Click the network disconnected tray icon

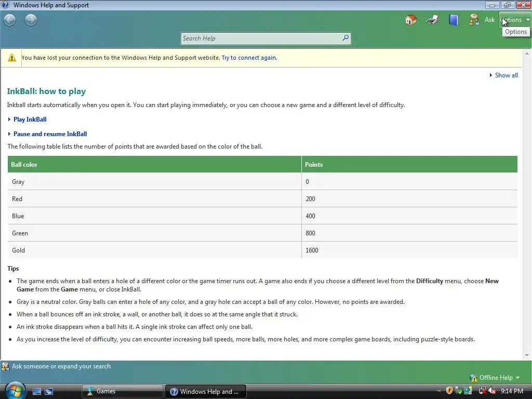pyautogui.click(x=482, y=391)
